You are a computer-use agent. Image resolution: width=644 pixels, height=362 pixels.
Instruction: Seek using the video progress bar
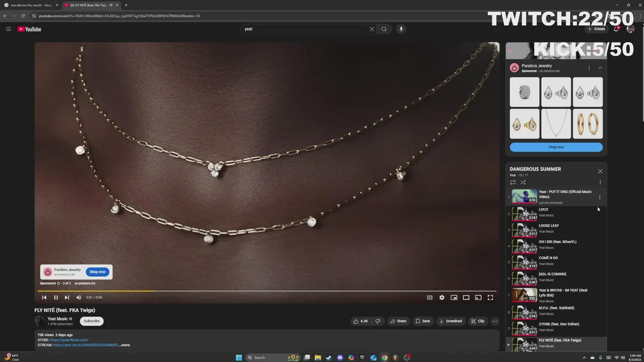(x=267, y=291)
